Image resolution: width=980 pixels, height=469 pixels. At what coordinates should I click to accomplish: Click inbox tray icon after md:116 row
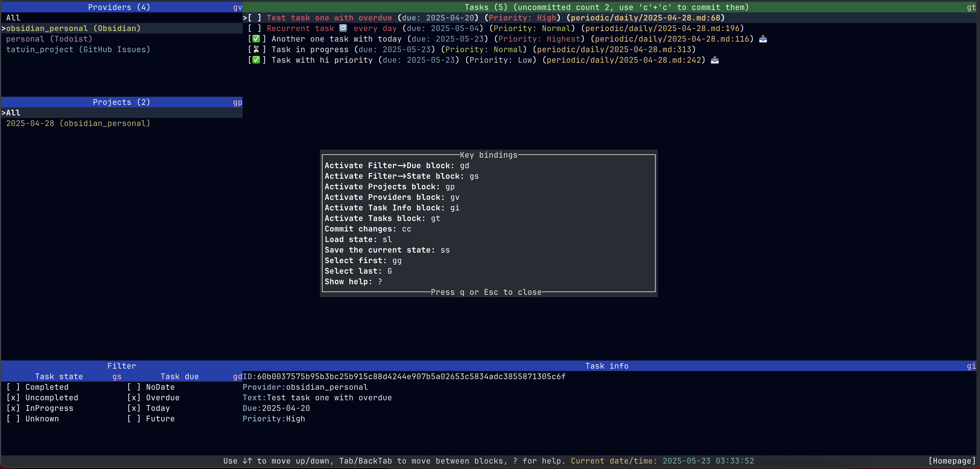763,39
